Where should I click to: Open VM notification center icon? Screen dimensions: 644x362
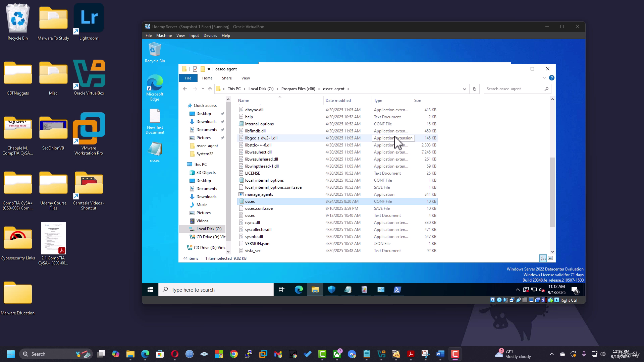(575, 290)
